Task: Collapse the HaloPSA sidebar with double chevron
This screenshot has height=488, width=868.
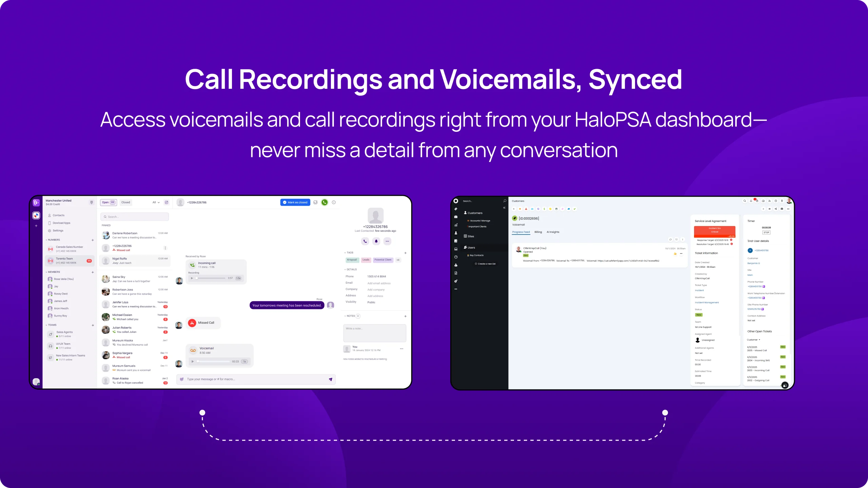Action: click(x=504, y=208)
